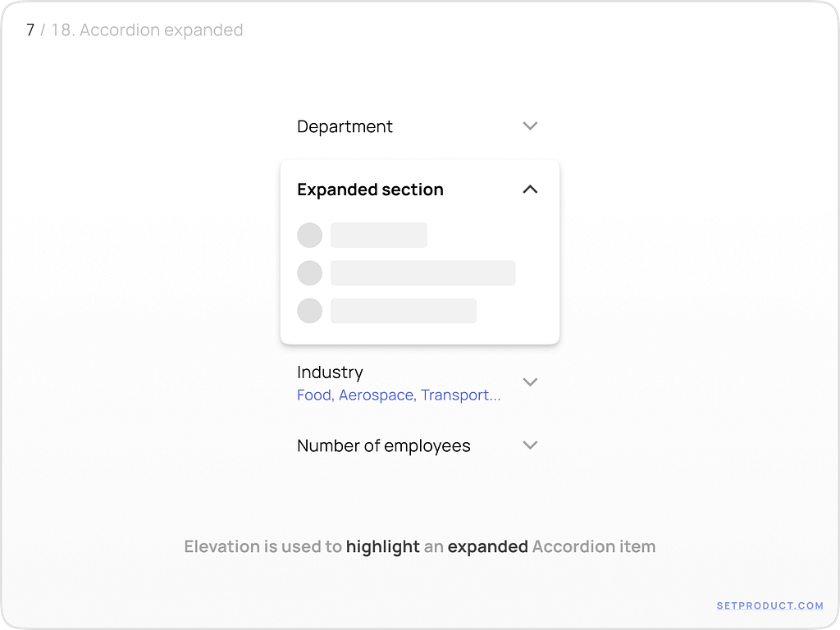Select the second radio circle in Expanded section
840x630 pixels.
click(309, 273)
